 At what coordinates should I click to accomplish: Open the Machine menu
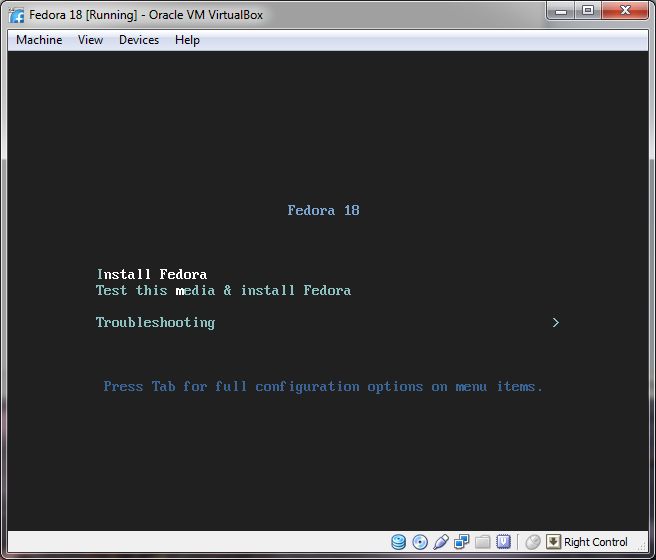(x=39, y=40)
